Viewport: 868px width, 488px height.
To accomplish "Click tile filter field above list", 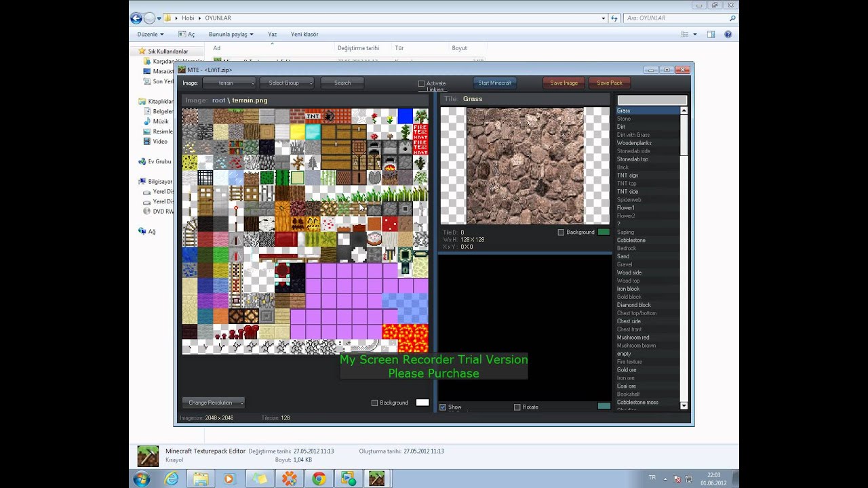I will point(652,100).
